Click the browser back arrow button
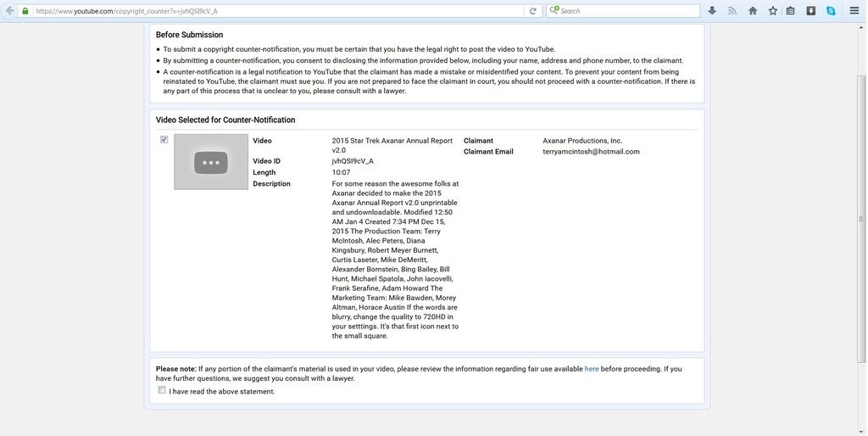 [8, 10]
